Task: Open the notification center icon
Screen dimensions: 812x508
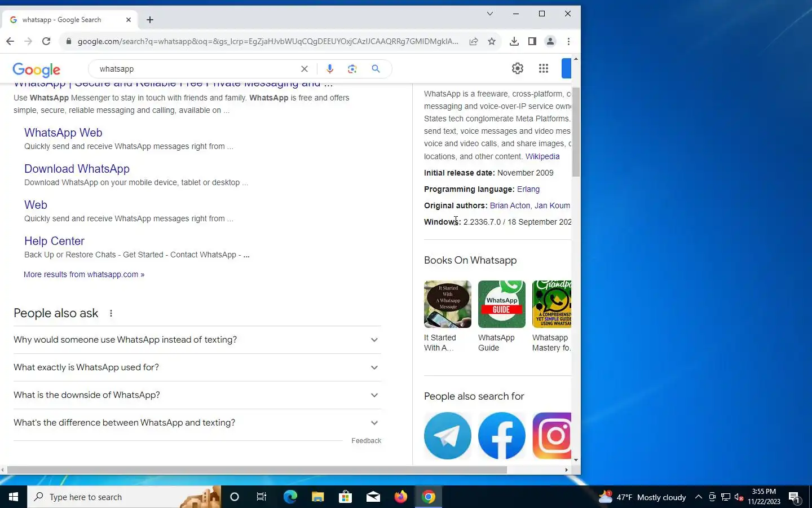Action: tap(794, 497)
